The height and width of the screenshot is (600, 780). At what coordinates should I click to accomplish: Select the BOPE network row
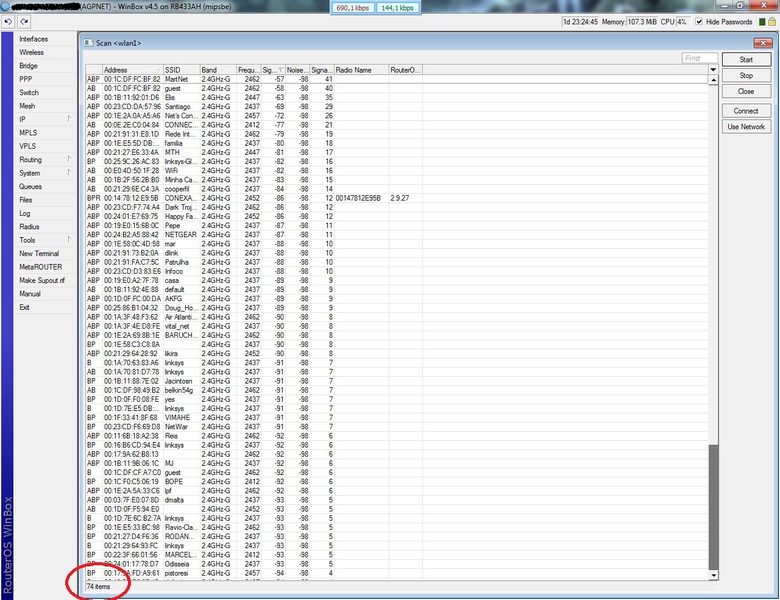pyautogui.click(x=396, y=482)
